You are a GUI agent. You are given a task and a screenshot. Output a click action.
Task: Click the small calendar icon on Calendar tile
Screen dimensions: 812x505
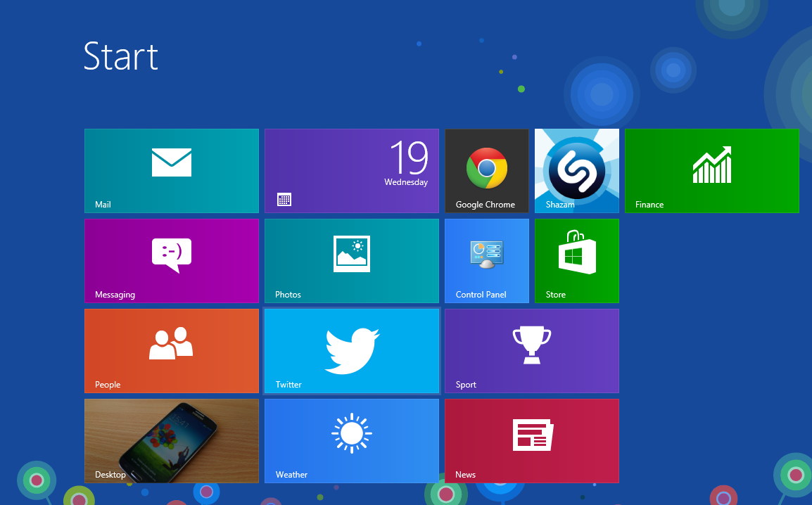click(x=284, y=199)
